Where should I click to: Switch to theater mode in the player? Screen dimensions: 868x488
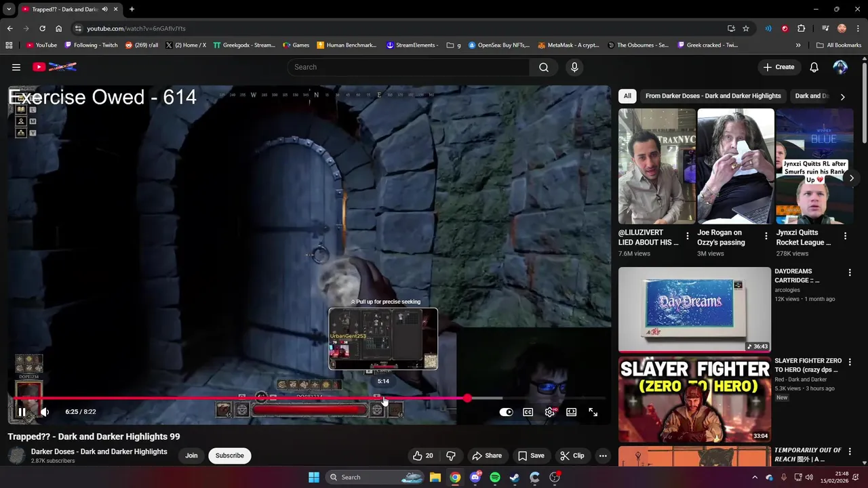pyautogui.click(x=572, y=412)
